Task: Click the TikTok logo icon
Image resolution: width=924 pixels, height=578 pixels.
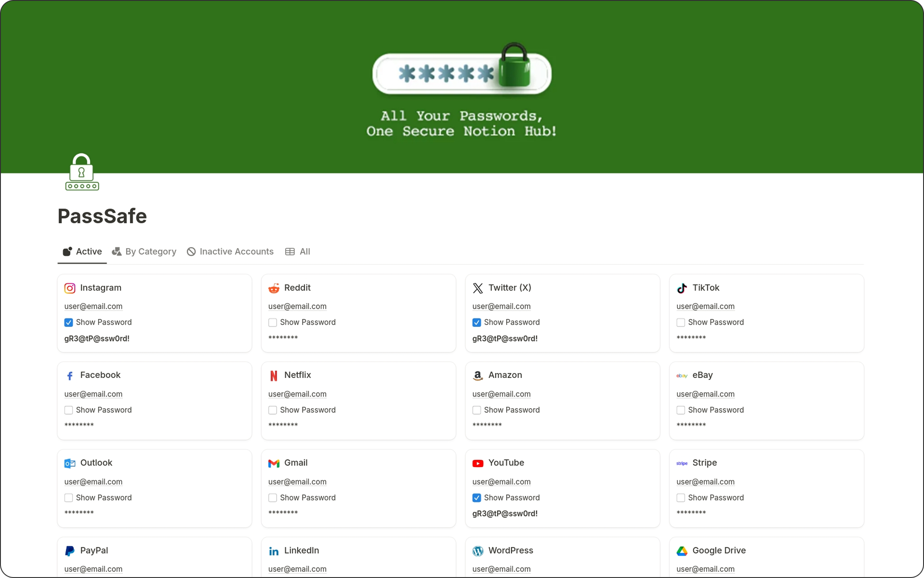Action: click(682, 288)
